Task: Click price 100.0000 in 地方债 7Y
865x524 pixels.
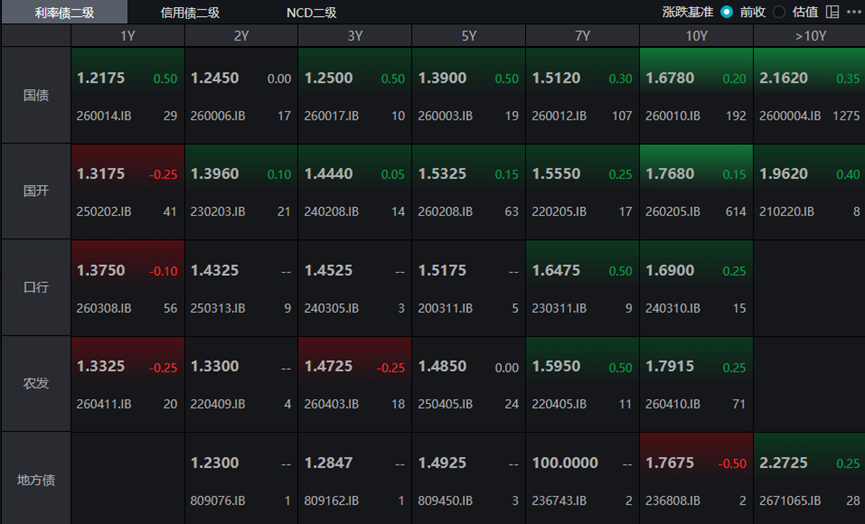Action: [x=565, y=463]
